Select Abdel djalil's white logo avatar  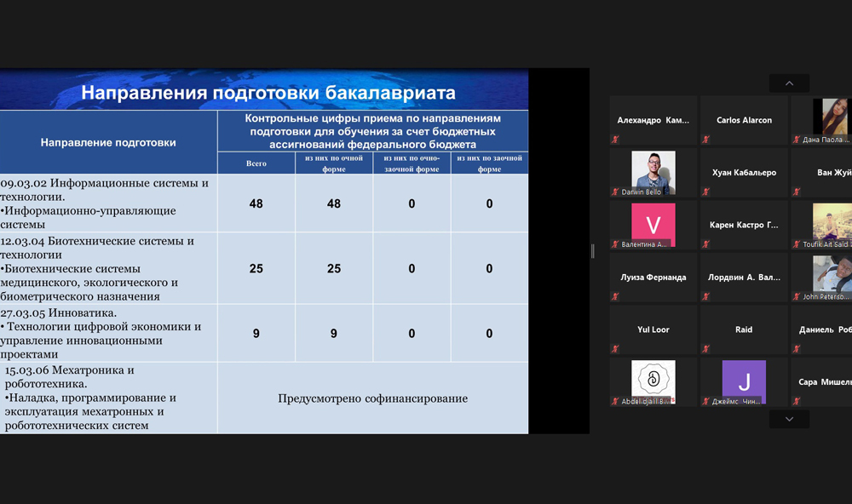tap(653, 380)
